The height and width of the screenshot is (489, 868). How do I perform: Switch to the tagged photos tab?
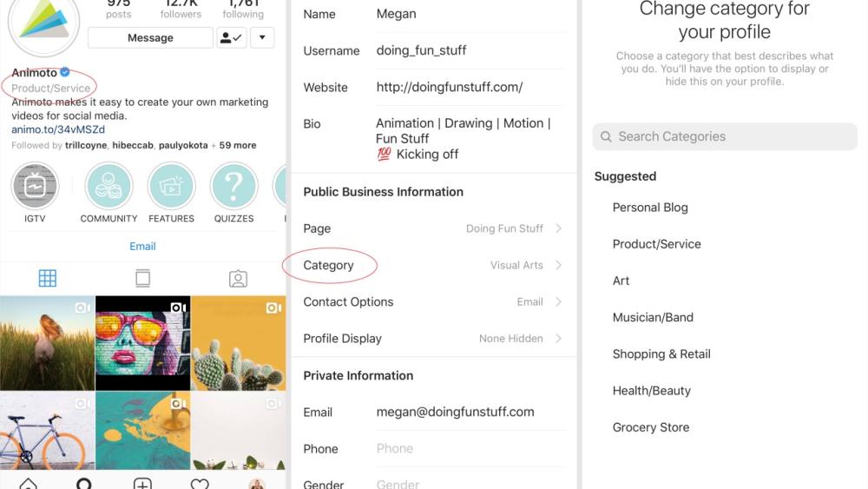pos(238,278)
